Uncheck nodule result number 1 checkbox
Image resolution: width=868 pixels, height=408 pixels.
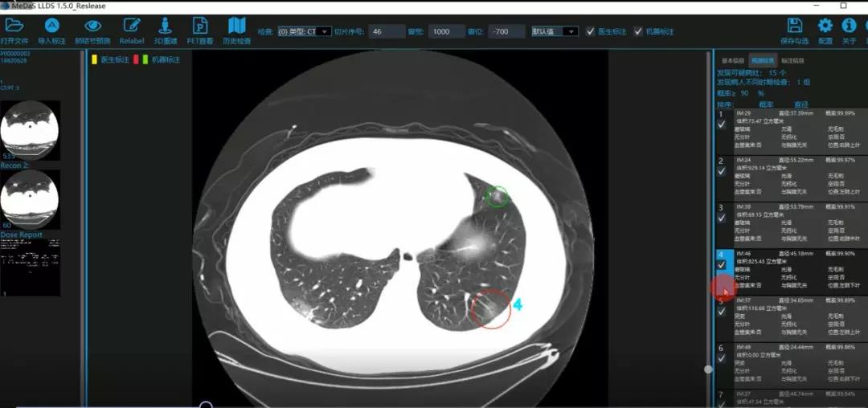point(722,126)
